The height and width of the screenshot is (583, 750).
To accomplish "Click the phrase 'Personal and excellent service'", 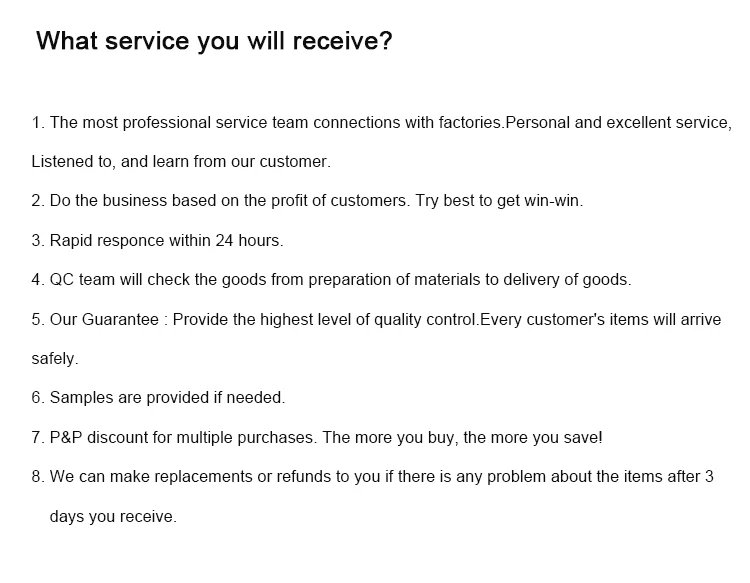I will point(618,122).
